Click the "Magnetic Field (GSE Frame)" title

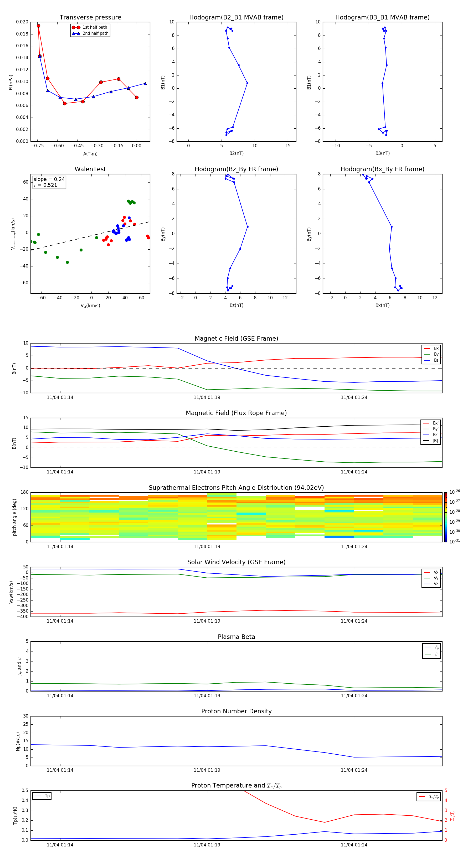click(x=236, y=339)
